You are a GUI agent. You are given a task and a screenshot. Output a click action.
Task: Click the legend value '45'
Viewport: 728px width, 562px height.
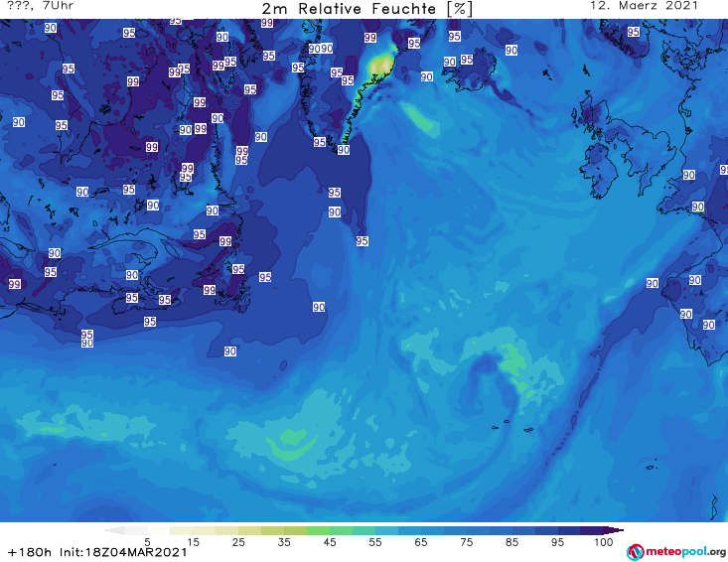330,542
